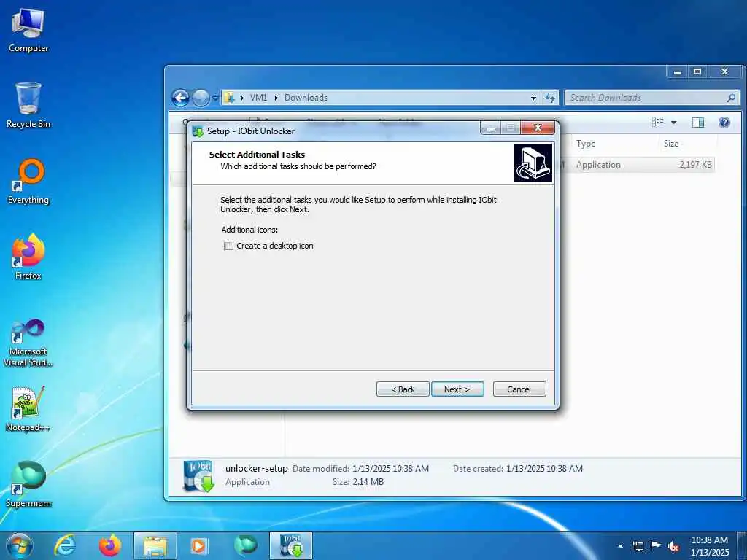This screenshot has width=747, height=560.
Task: Click the magnifier search icon in Explorer
Action: pos(731,98)
